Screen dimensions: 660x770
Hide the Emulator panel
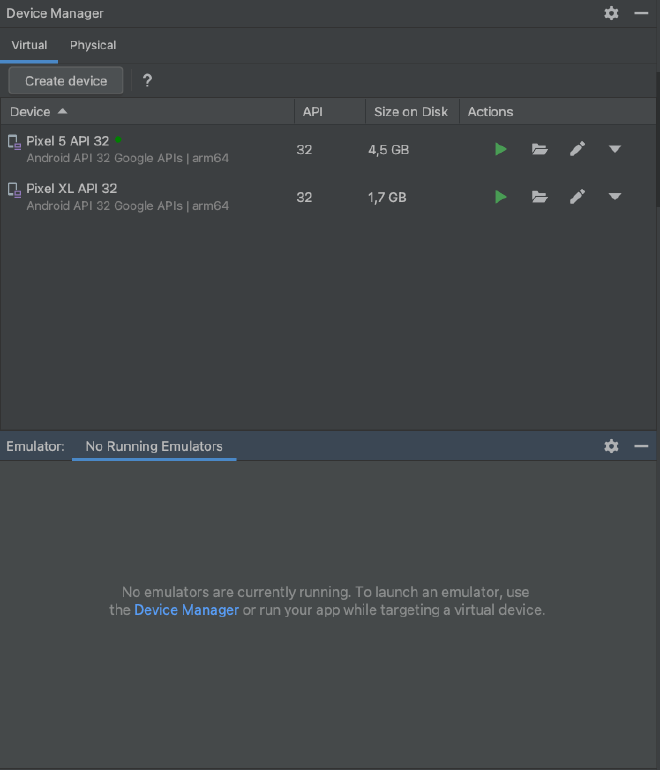point(642,446)
